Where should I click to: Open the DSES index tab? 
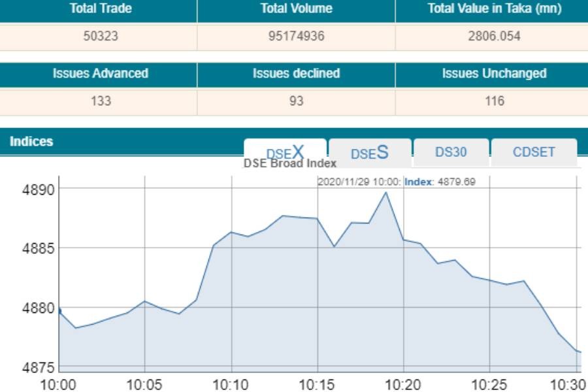tap(370, 152)
